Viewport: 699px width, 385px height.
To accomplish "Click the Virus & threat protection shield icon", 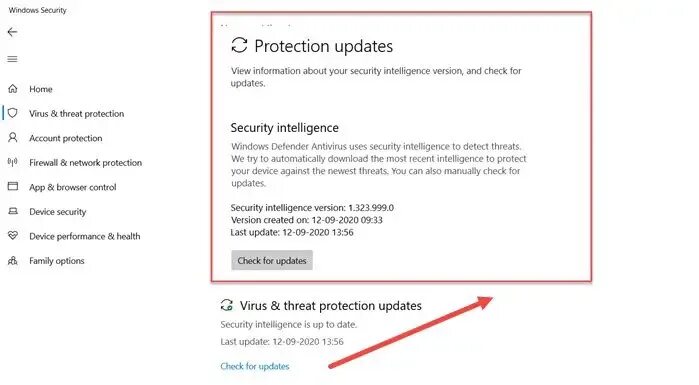I will pyautogui.click(x=13, y=113).
